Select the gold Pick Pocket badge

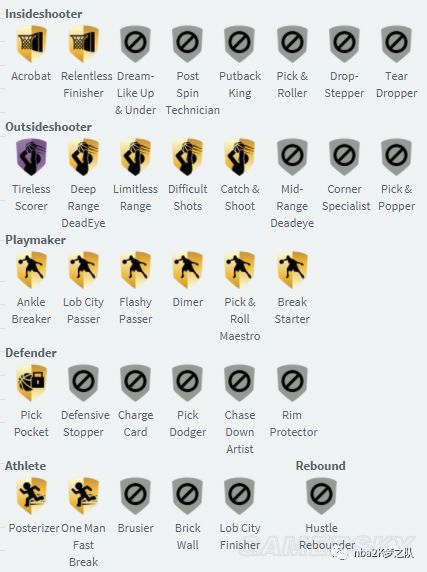31,383
